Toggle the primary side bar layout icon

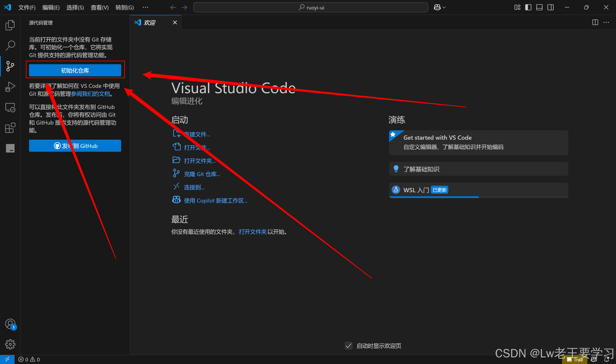528,7
